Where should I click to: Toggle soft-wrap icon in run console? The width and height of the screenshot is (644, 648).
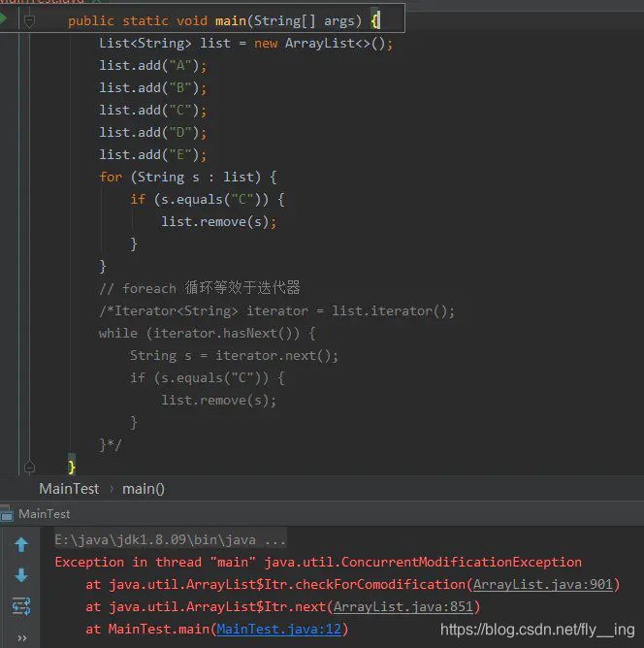coord(21,606)
